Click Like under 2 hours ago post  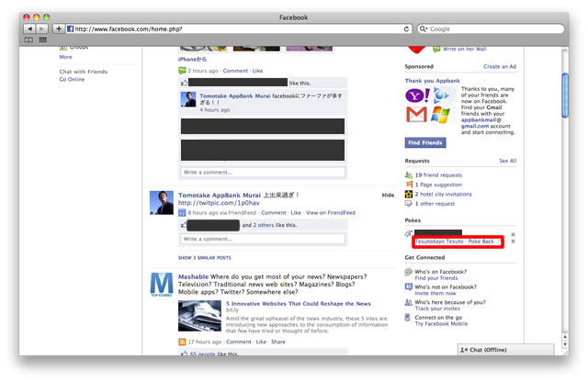point(257,71)
